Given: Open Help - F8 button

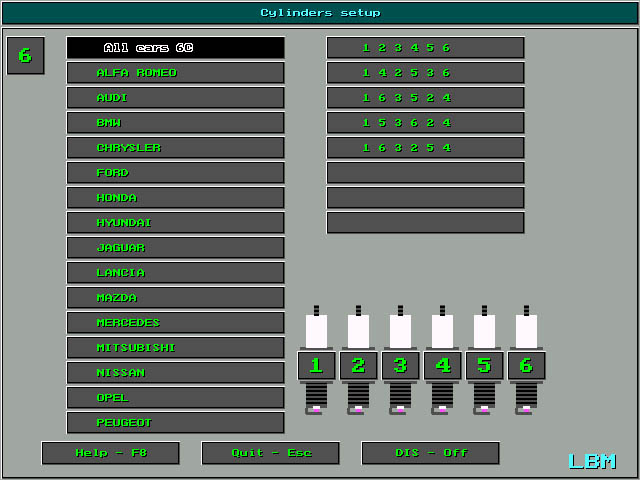Looking at the screenshot, I should click(111, 453).
